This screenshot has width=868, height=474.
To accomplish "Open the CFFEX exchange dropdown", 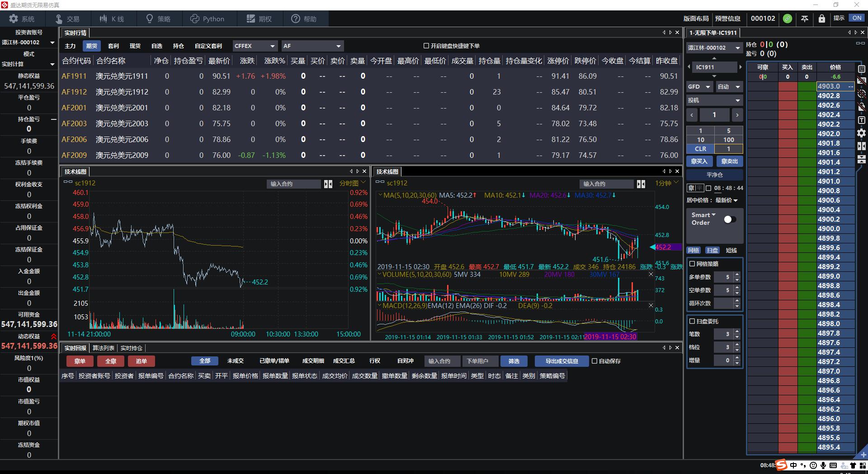I will [x=255, y=46].
